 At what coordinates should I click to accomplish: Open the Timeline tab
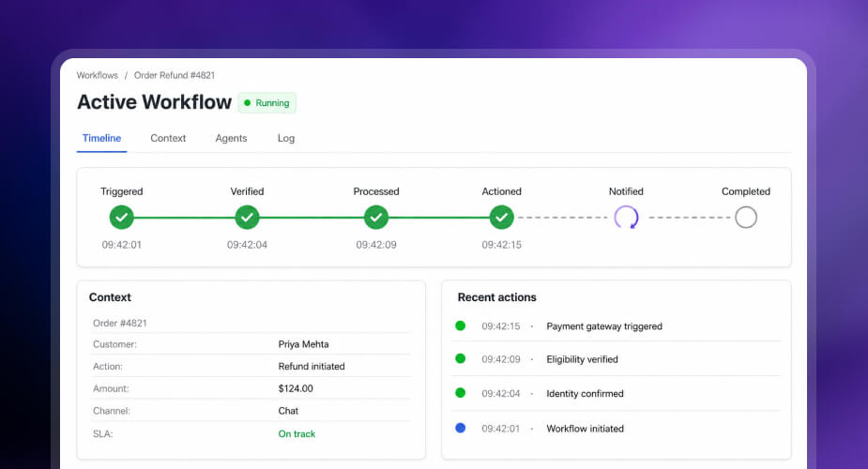(102, 138)
